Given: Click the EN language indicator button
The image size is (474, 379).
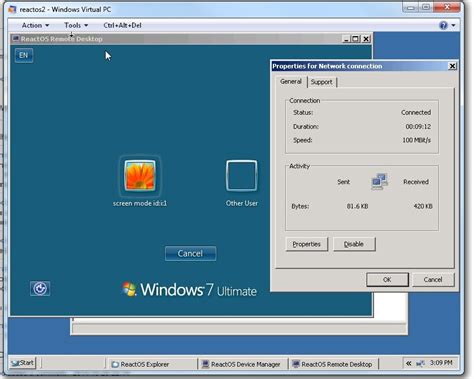Looking at the screenshot, I should (x=23, y=55).
